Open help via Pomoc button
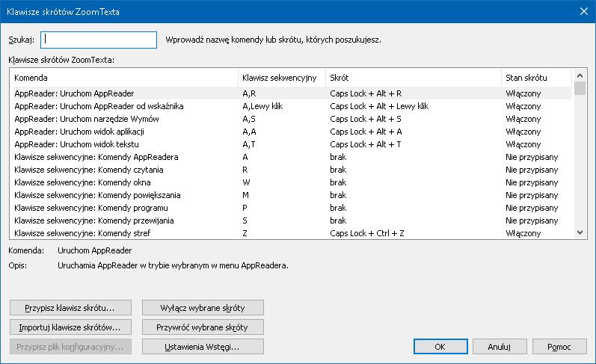 pyautogui.click(x=559, y=347)
